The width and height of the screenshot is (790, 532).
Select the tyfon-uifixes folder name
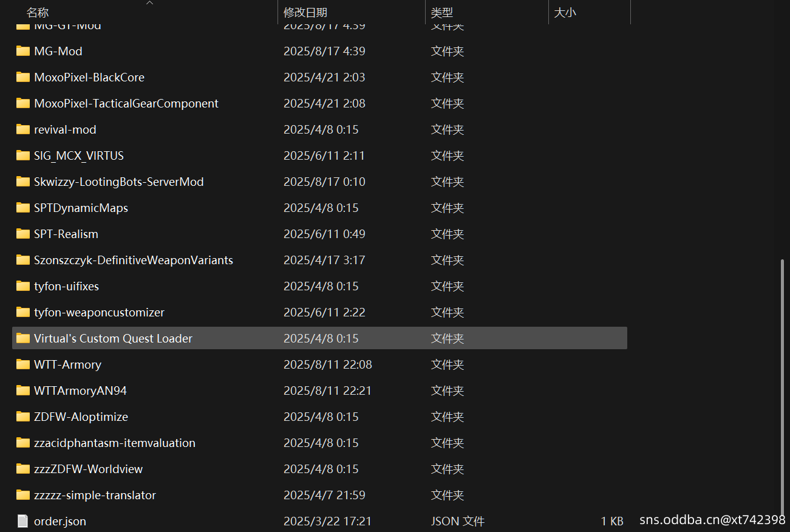[x=66, y=286]
